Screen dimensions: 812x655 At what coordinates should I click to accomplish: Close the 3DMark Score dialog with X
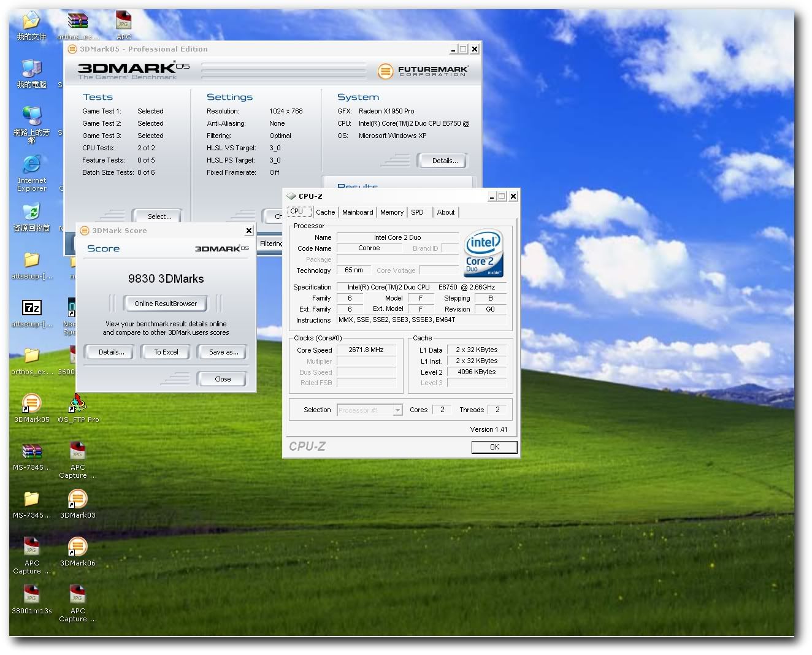pyautogui.click(x=248, y=231)
